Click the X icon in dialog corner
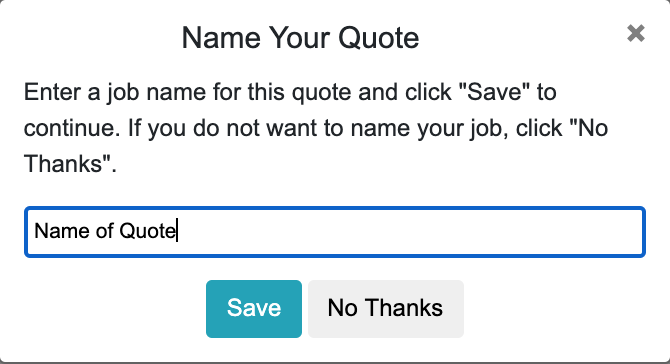The height and width of the screenshot is (364, 670). click(636, 33)
